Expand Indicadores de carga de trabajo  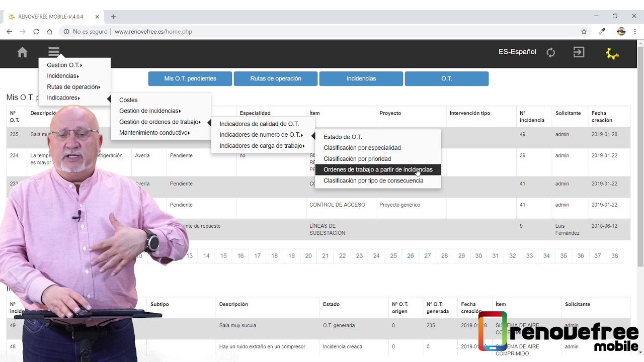tap(262, 146)
